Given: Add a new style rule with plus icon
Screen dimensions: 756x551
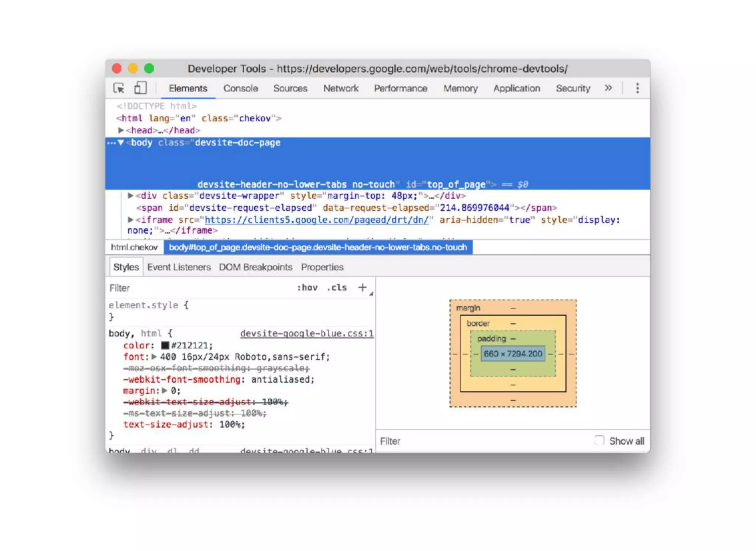Looking at the screenshot, I should [362, 287].
